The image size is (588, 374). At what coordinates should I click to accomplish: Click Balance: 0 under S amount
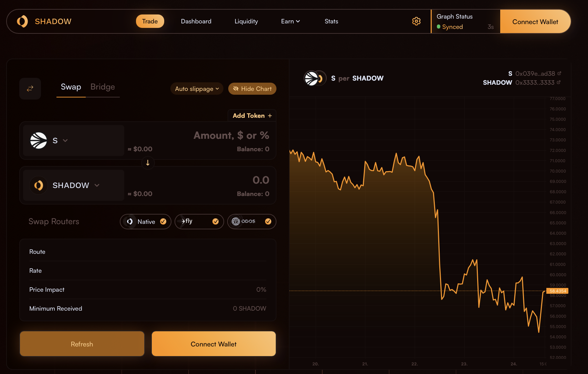coord(253,149)
